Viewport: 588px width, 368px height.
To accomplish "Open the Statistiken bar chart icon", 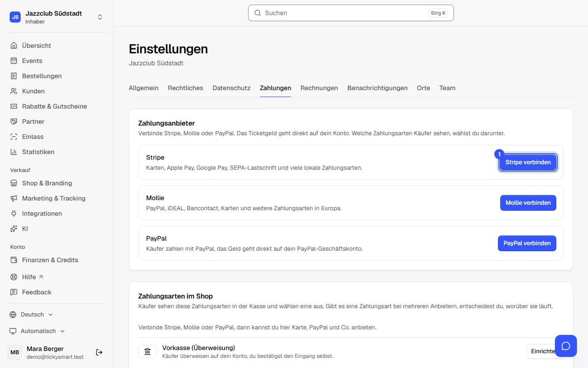I will click(14, 152).
